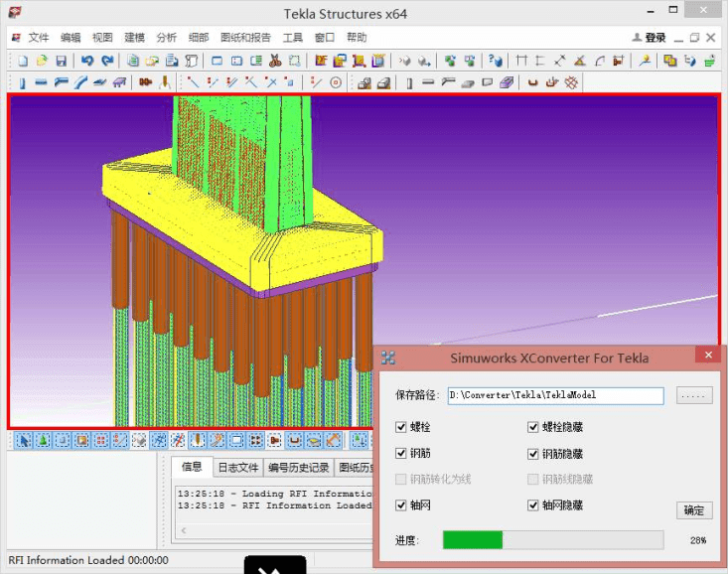This screenshot has width=728, height=574.
Task: Open the 细部 menu
Action: [x=199, y=38]
